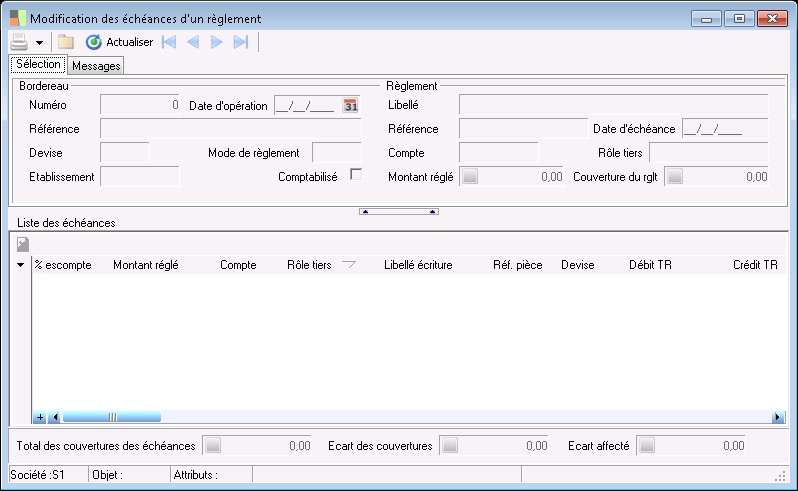Click the Ecart affecté calculator button
This screenshot has height=491, width=798.
[647, 445]
